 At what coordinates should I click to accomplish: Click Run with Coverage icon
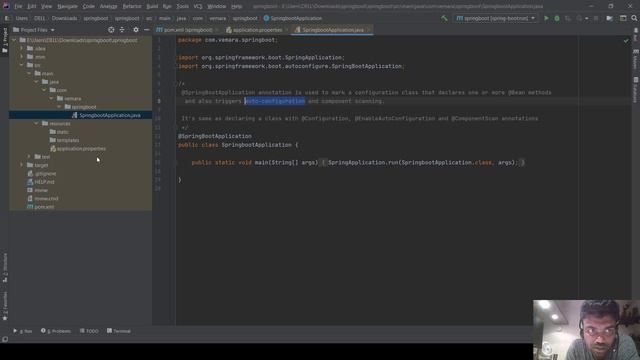click(x=568, y=18)
